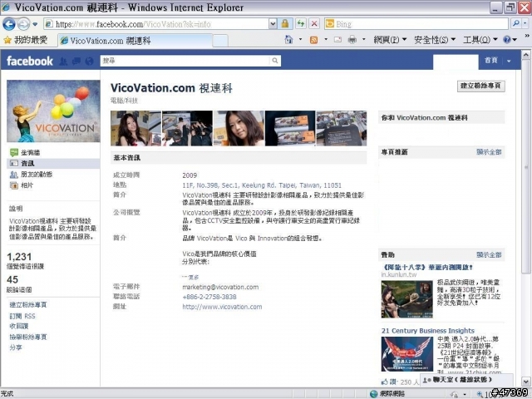Click the scroll down arrow of page scrollbar

point(525,382)
